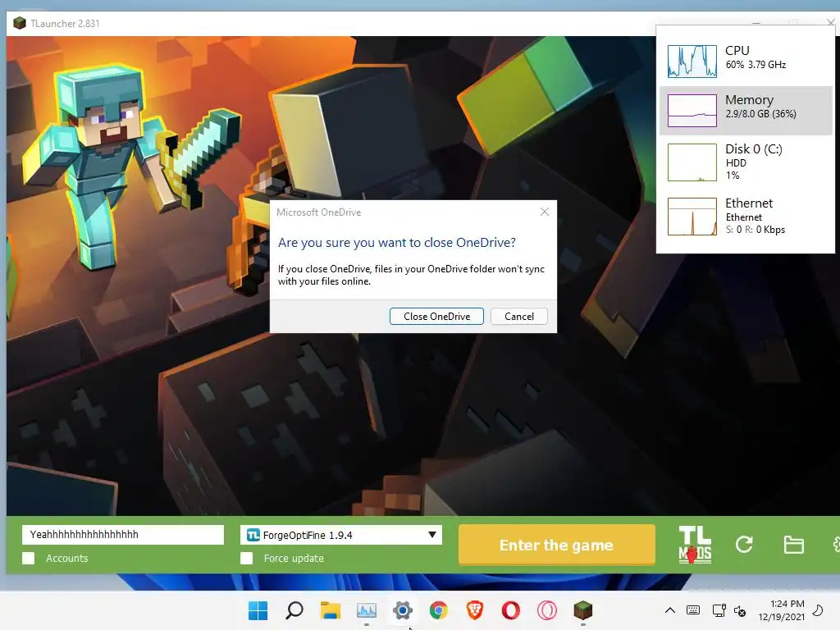Viewport: 840px width, 630px height.
Task: Open Settings gear in taskbar
Action: pos(402,610)
